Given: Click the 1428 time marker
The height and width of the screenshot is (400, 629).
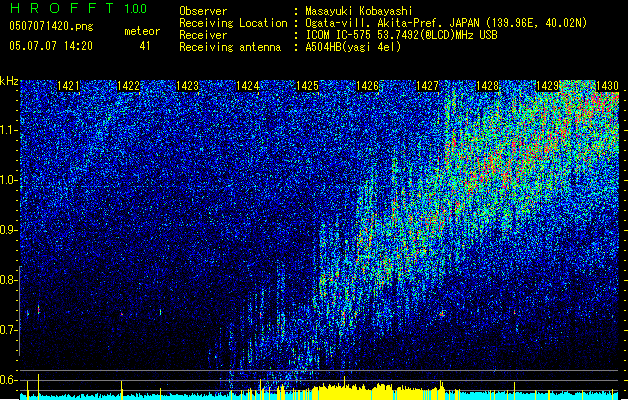Looking at the screenshot, I should coord(487,86).
